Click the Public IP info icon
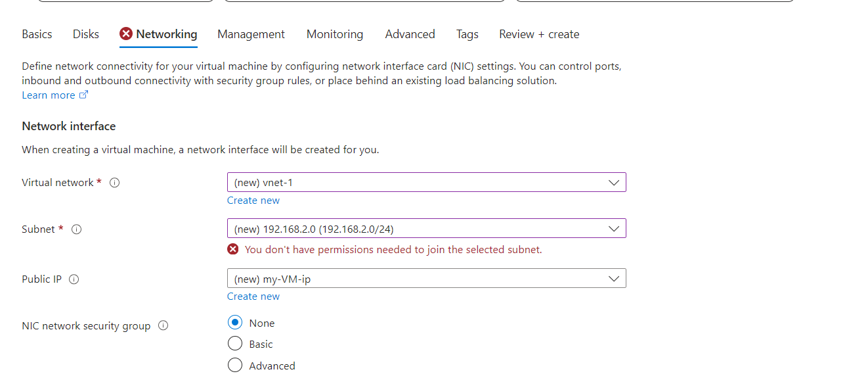Viewport: 868px width, 380px height. tap(74, 279)
